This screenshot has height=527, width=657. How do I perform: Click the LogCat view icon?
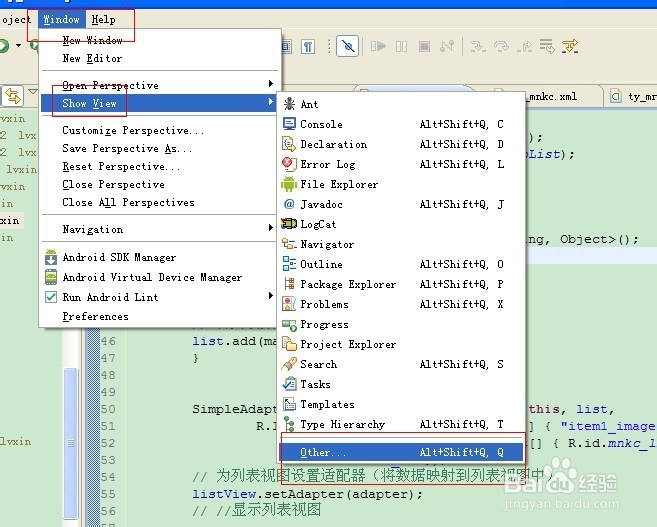pyautogui.click(x=289, y=224)
